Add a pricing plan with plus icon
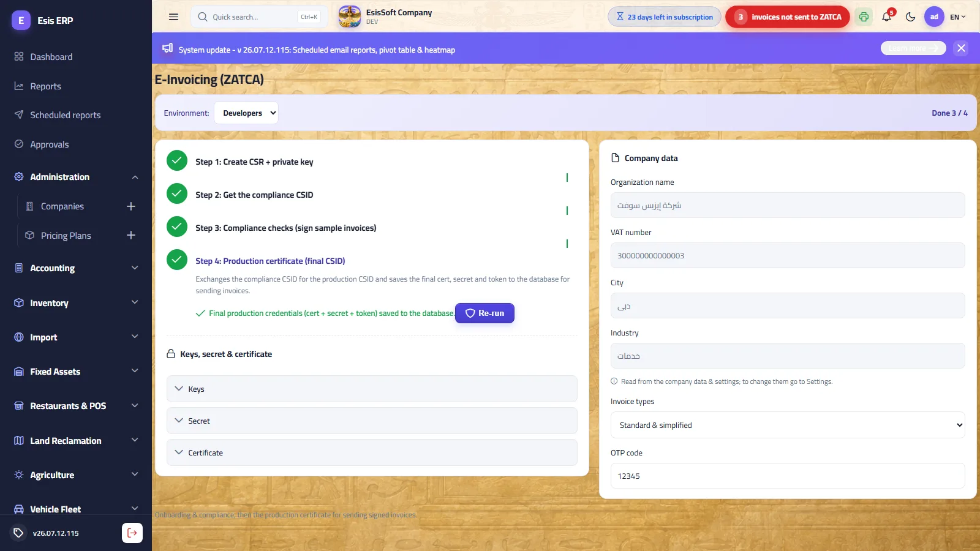Screen dimensions: 980x551 pyautogui.click(x=131, y=235)
